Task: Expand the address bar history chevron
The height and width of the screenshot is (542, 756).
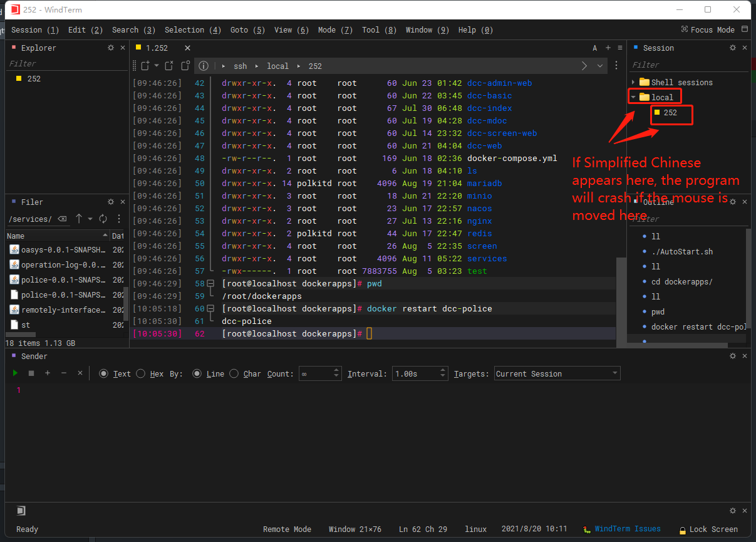Action: pos(600,66)
